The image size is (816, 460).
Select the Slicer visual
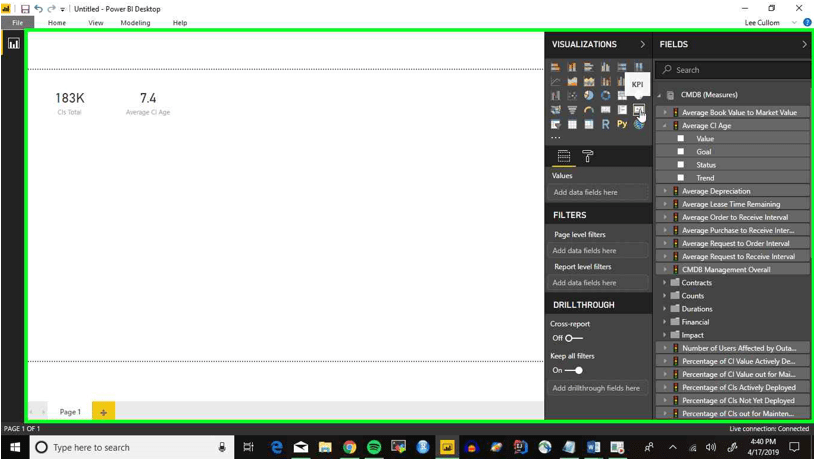click(555, 124)
